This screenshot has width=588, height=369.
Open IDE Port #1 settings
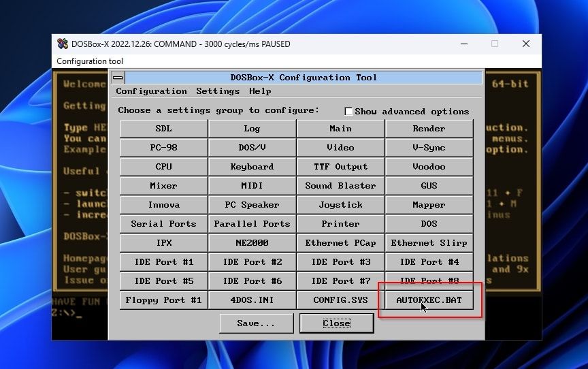[163, 262]
